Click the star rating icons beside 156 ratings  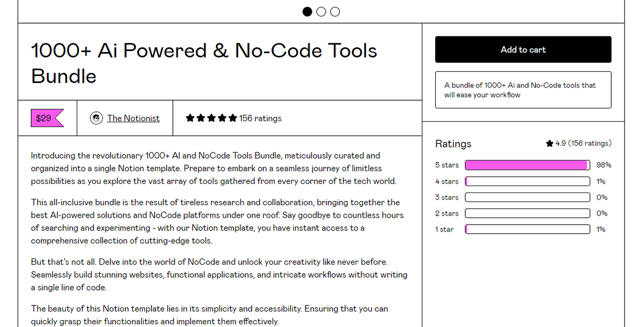[x=211, y=118]
